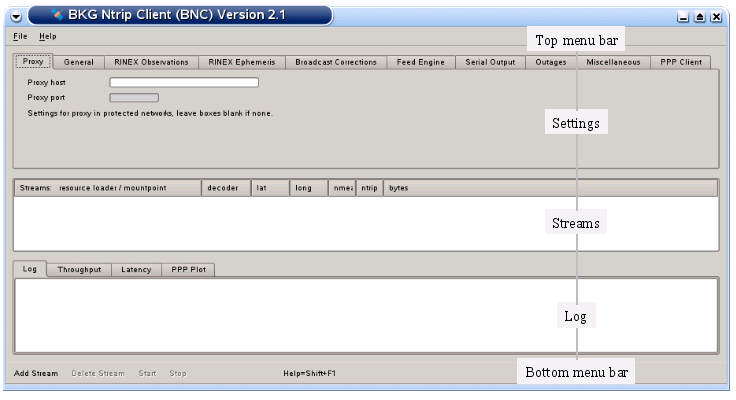
Task: Open the RINEX Ephemeris tab
Action: pyautogui.click(x=241, y=62)
